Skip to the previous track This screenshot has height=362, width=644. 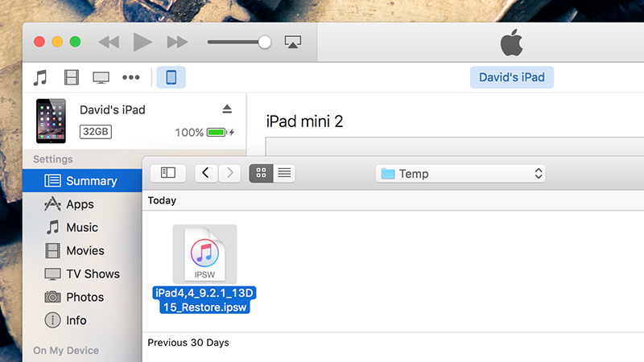(109, 42)
